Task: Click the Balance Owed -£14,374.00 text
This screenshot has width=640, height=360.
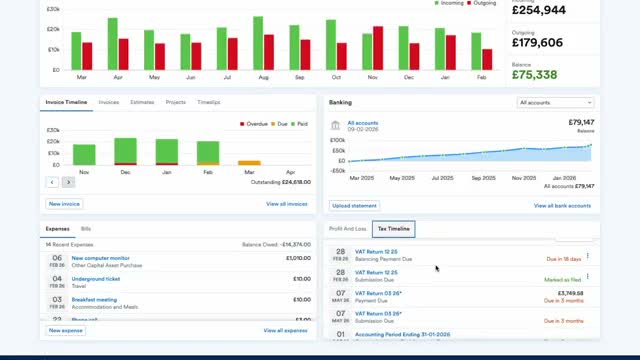Action: pyautogui.click(x=276, y=244)
